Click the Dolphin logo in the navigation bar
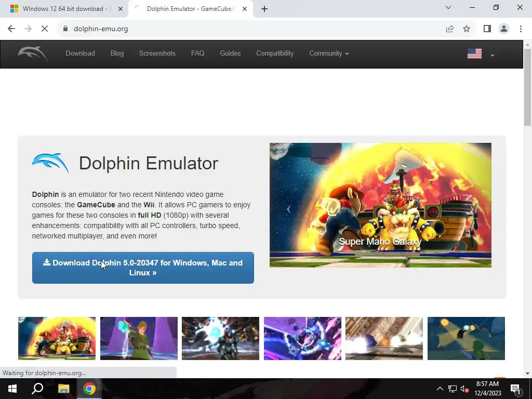 tap(33, 54)
